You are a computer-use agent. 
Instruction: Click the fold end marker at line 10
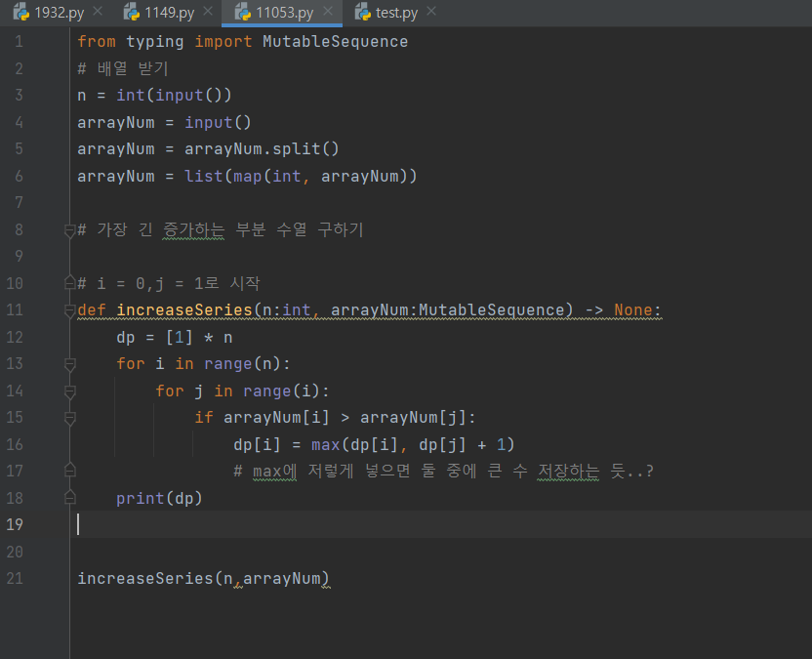pos(70,283)
